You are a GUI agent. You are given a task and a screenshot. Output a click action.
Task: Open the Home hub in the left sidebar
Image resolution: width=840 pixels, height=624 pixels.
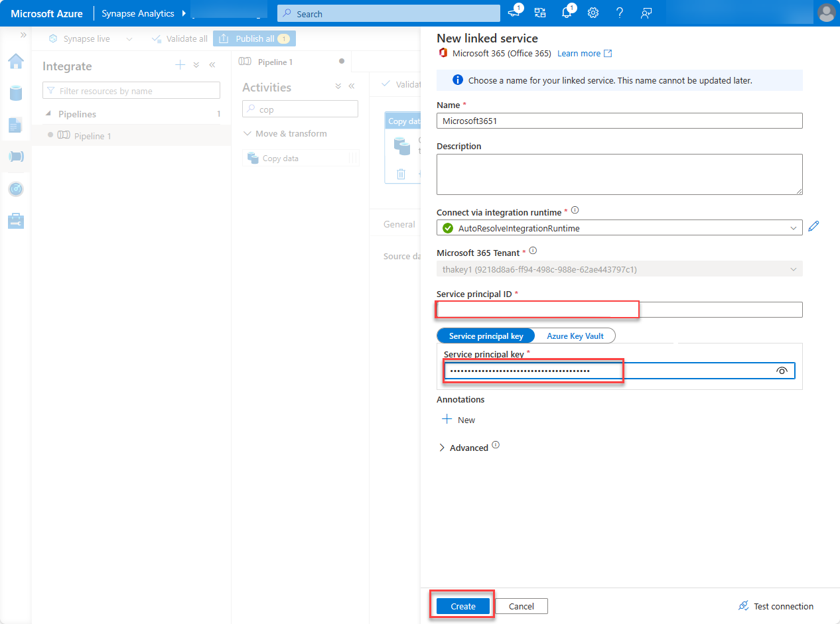pyautogui.click(x=15, y=61)
